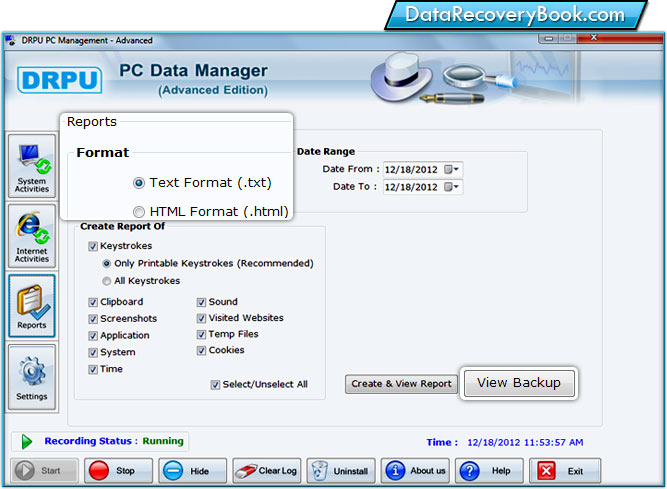Click the Date Range heading
667x489 pixels.
tap(326, 151)
